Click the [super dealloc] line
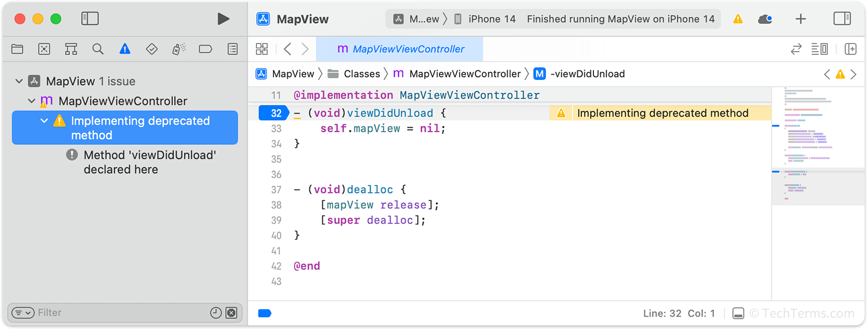The height and width of the screenshot is (330, 868). click(x=373, y=220)
